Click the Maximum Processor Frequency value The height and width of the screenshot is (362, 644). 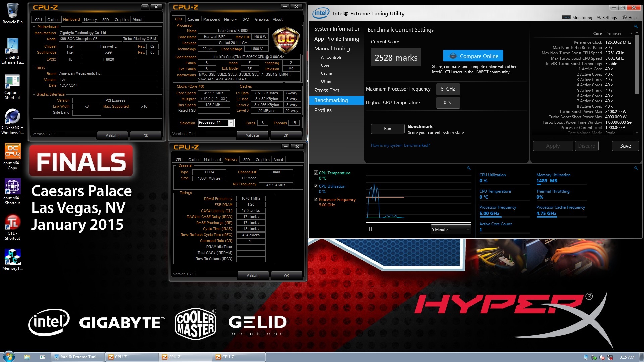pyautogui.click(x=448, y=89)
